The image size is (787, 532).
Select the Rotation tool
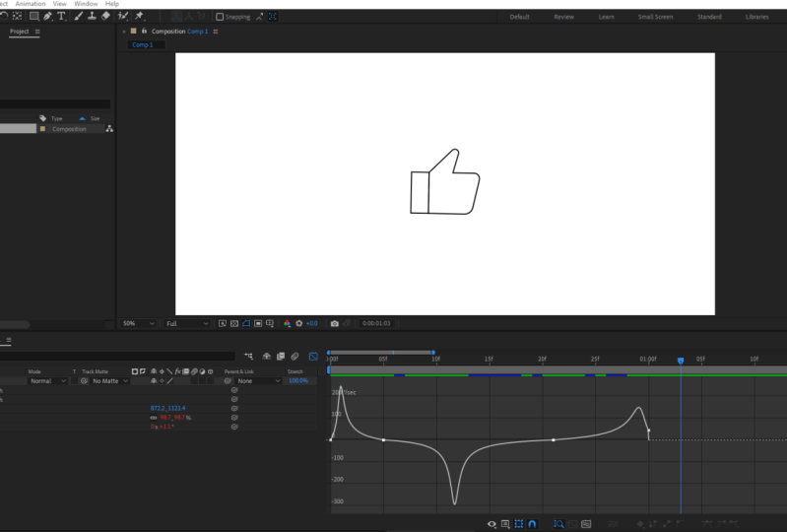pyautogui.click(x=4, y=16)
